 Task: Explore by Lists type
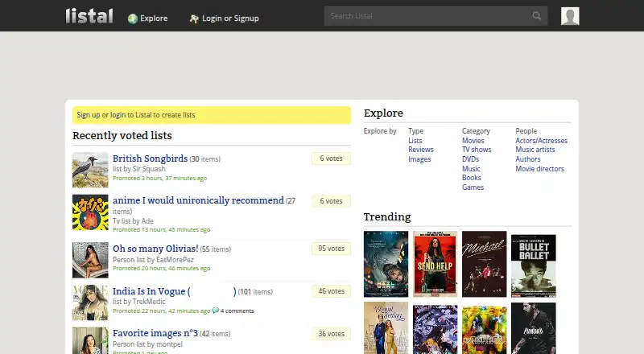(x=415, y=141)
